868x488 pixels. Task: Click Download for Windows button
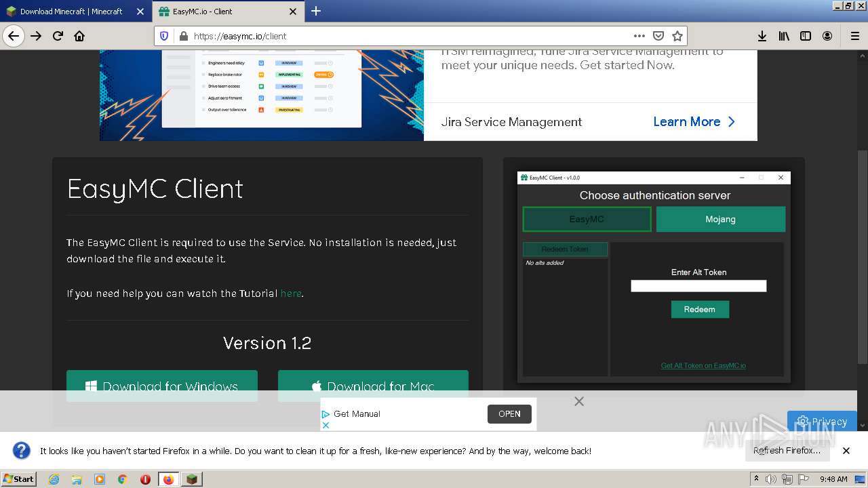[162, 386]
